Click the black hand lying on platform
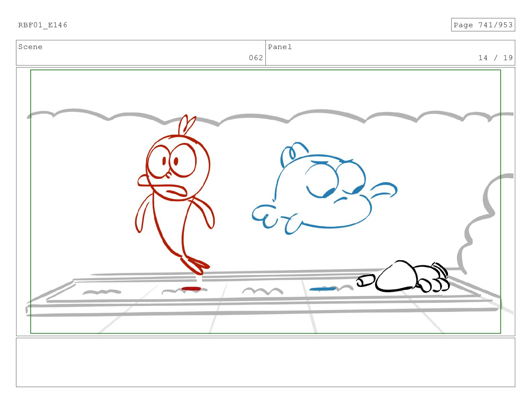532x411 pixels. click(403, 277)
